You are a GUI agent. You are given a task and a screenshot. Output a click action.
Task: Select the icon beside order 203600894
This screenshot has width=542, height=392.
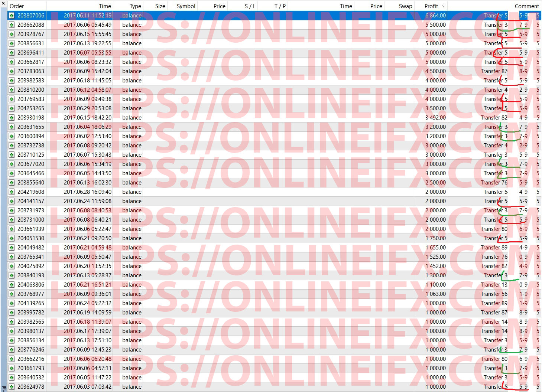click(x=12, y=136)
